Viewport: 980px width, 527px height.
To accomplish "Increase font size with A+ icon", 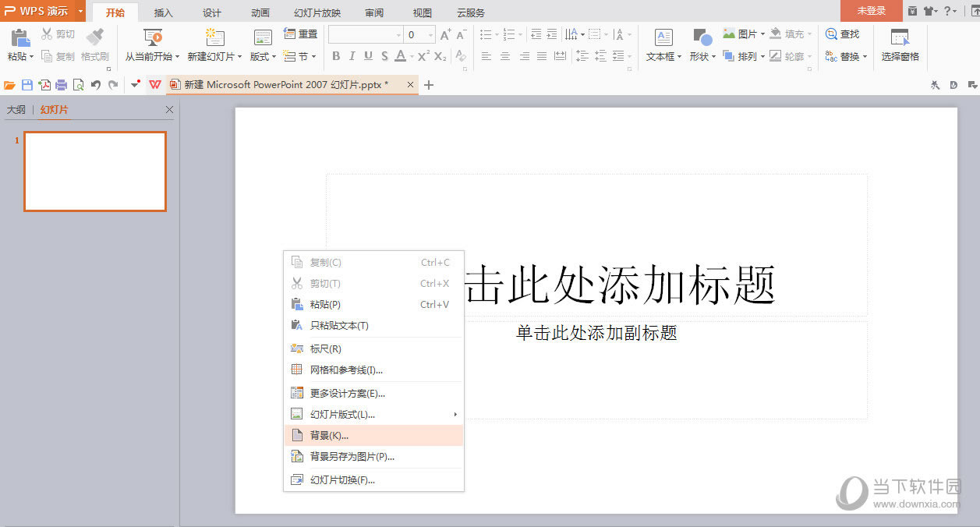I will click(x=446, y=34).
